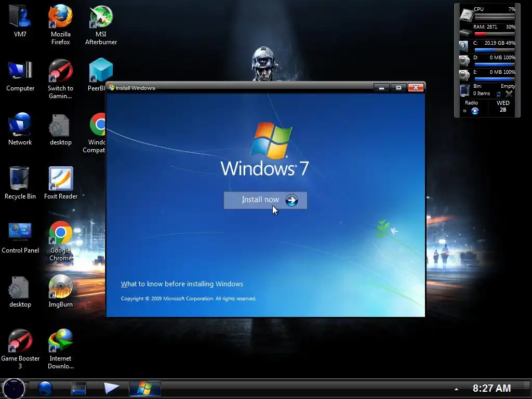Open the media player taskbar icon
Viewport: 532px width, 399px height.
[x=111, y=388]
